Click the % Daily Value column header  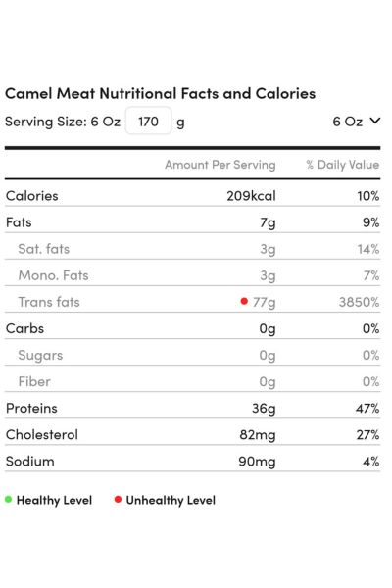pos(342,165)
